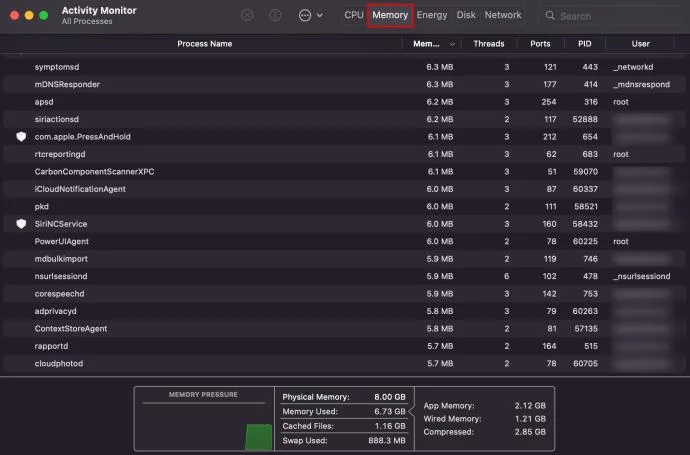690x455 pixels.
Task: Toggle the sort arrow on the Memory column
Action: point(452,44)
